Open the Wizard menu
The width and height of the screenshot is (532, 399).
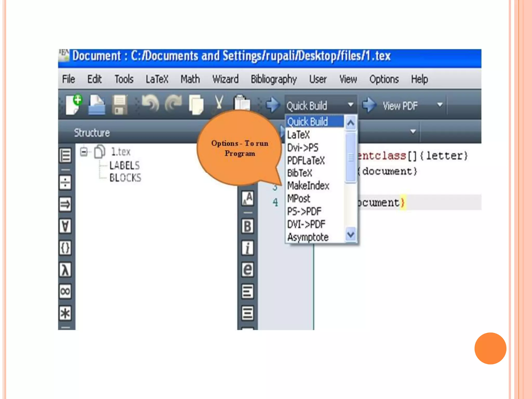coord(225,79)
